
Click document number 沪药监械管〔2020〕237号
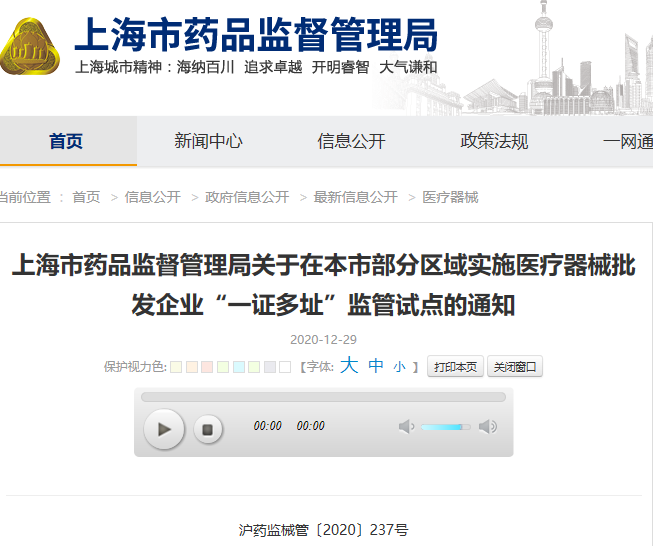[x=324, y=530]
